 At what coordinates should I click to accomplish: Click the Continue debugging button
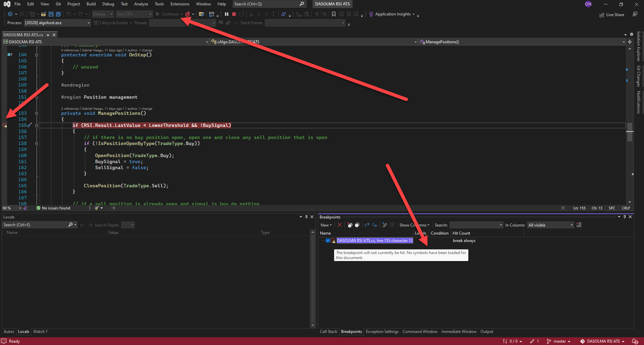(x=167, y=14)
